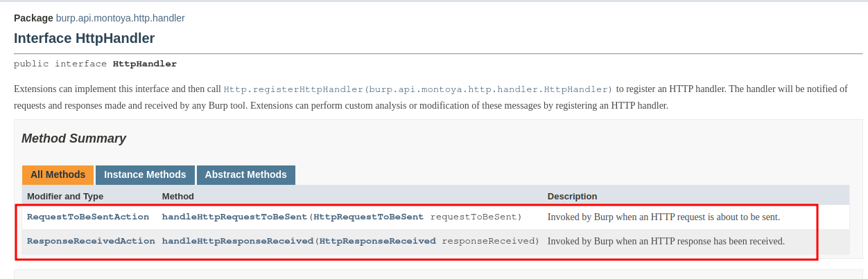Click the Method column header
This screenshot has width=868, height=279.
click(178, 196)
